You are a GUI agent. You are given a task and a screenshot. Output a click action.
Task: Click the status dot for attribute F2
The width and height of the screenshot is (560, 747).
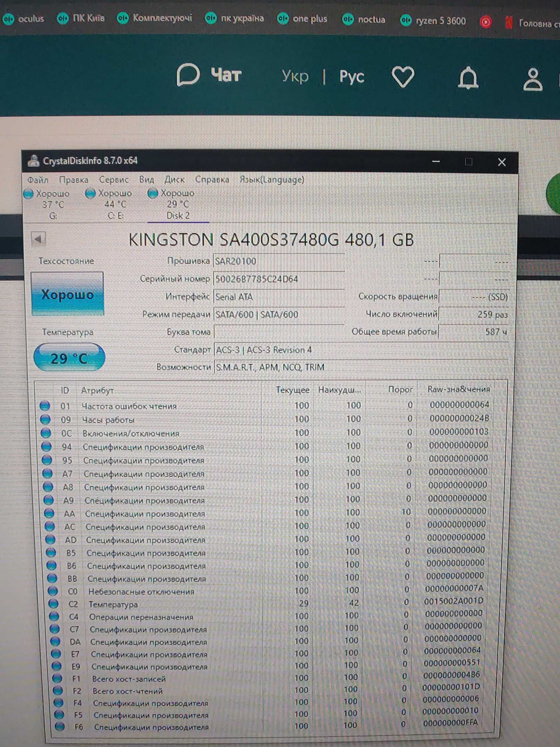point(58,691)
